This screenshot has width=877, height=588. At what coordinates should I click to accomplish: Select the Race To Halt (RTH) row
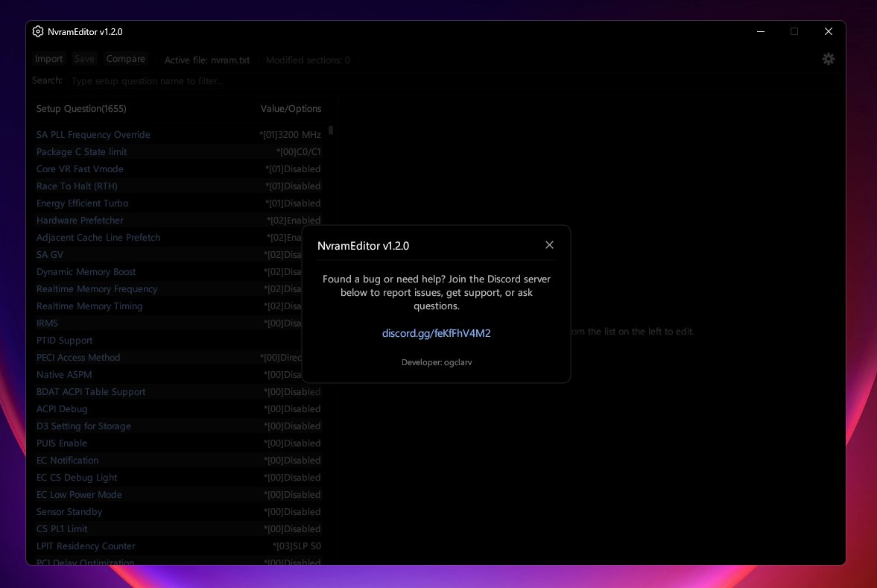coord(178,186)
